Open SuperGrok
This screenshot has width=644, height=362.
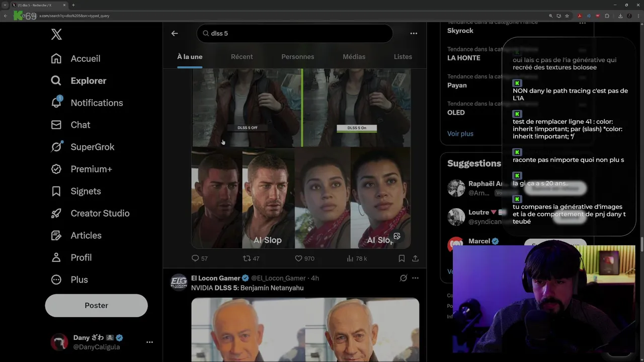click(83, 147)
